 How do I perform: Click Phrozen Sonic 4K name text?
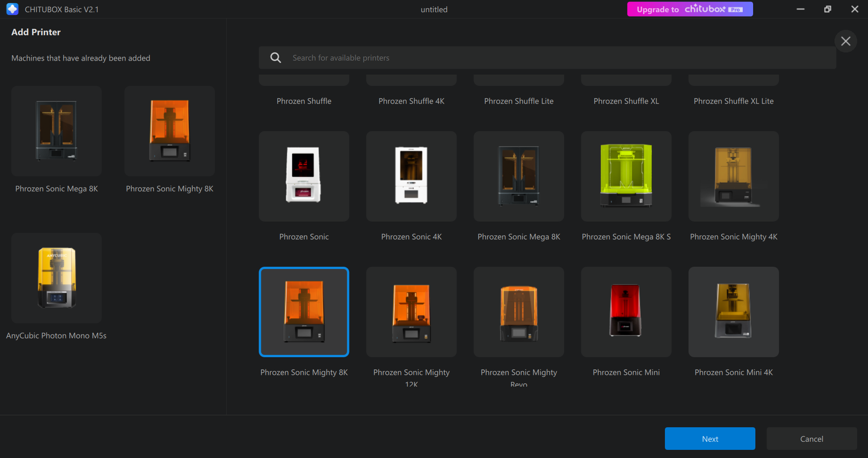[411, 237]
